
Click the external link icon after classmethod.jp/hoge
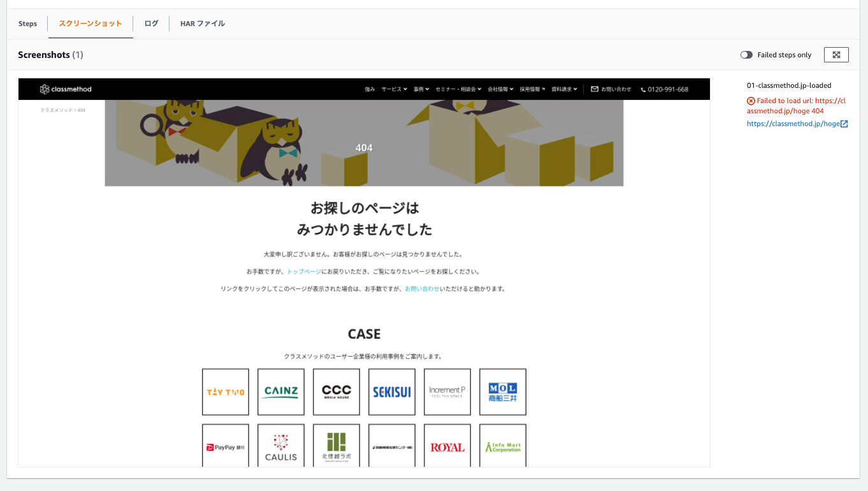pyautogui.click(x=844, y=124)
